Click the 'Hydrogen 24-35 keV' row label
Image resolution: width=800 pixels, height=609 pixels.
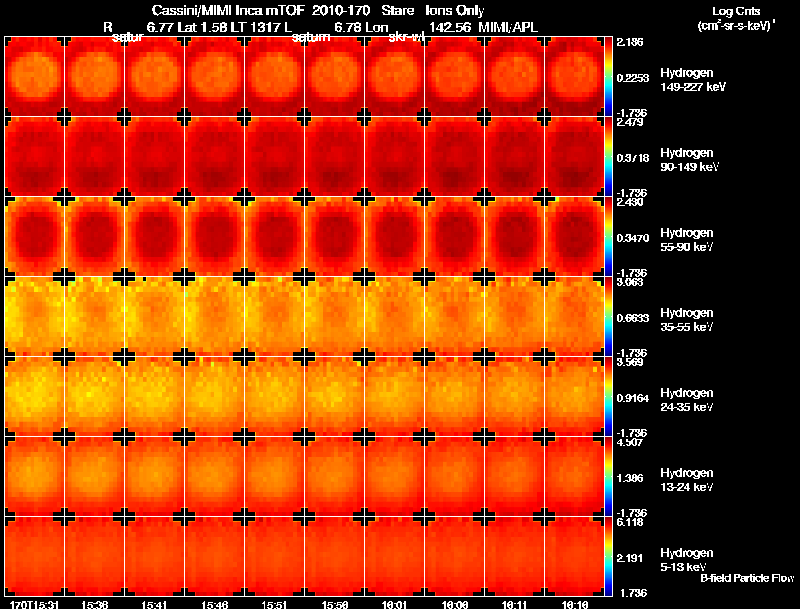click(x=687, y=400)
